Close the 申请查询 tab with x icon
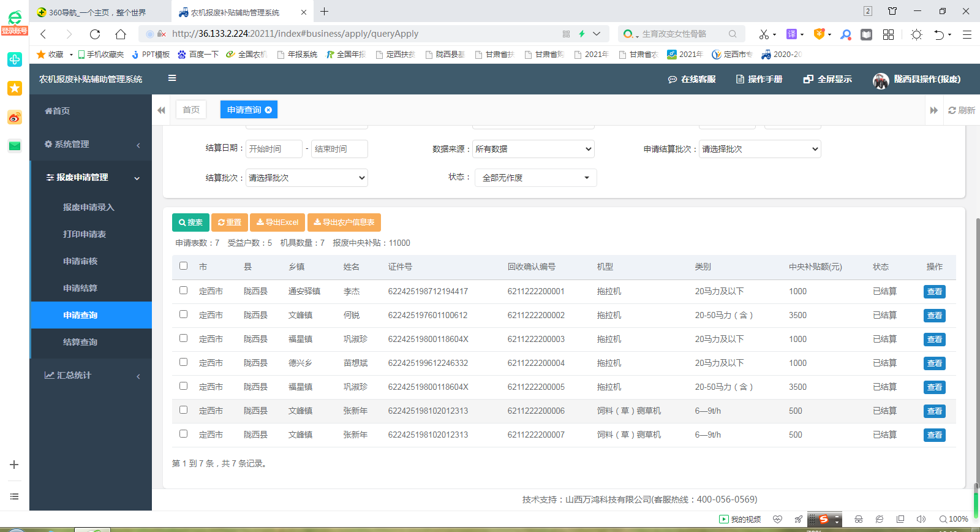This screenshot has width=980, height=532. [268, 110]
